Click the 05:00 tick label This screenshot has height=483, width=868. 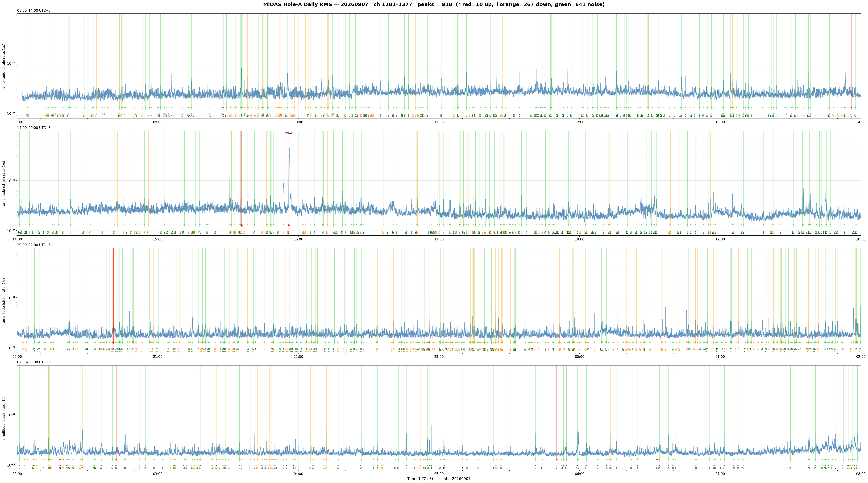(439, 474)
